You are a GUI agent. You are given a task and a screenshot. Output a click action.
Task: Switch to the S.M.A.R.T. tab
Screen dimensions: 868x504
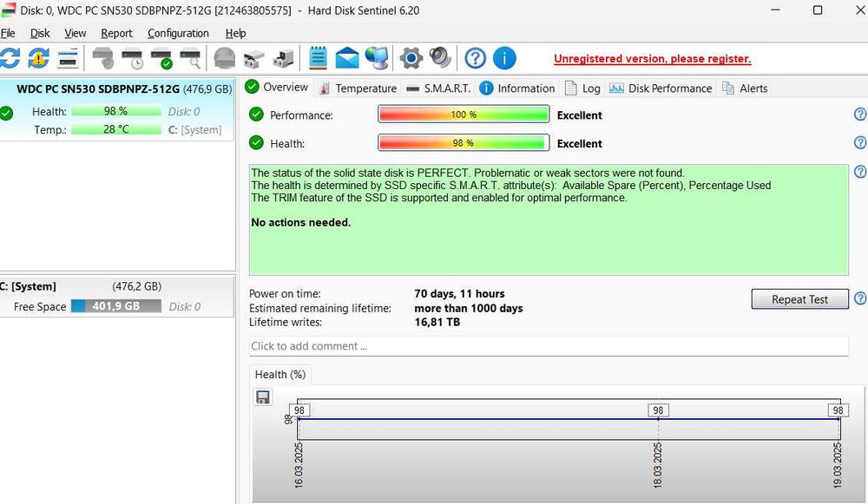tap(437, 88)
